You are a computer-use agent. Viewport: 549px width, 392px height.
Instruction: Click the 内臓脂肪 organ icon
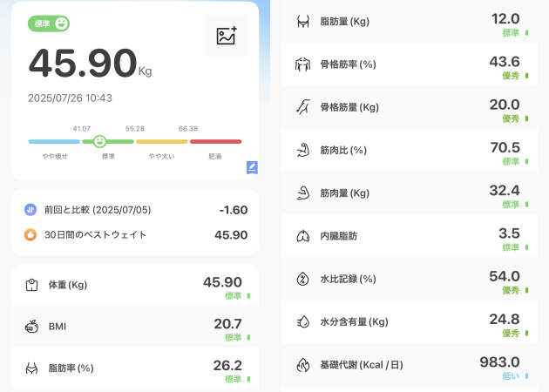[303, 235]
